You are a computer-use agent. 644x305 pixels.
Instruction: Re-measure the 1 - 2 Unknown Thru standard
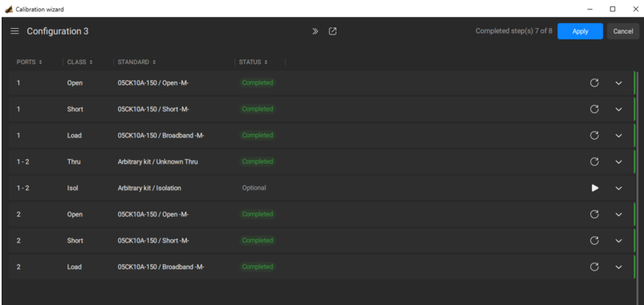click(594, 162)
